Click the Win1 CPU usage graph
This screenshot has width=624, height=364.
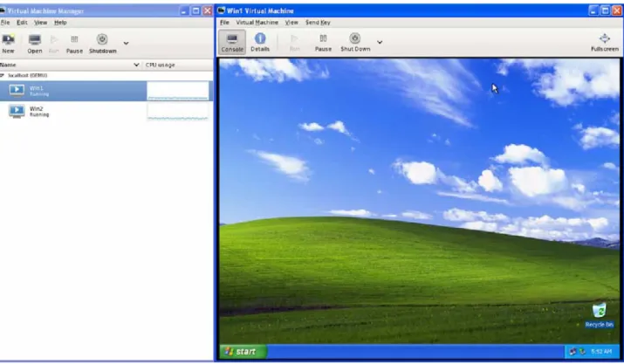click(178, 91)
